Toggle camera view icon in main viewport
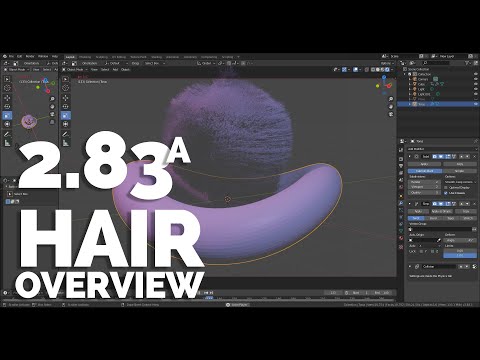Image resolution: width=480 pixels, height=360 pixels. 391,114
